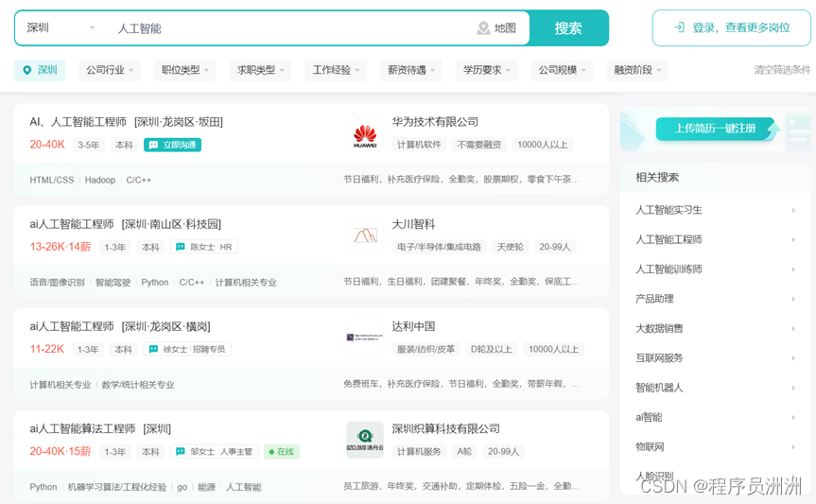The width and height of the screenshot is (816, 504).
Task: Click the 清空筛选条件 link
Action: pyautogui.click(x=782, y=70)
